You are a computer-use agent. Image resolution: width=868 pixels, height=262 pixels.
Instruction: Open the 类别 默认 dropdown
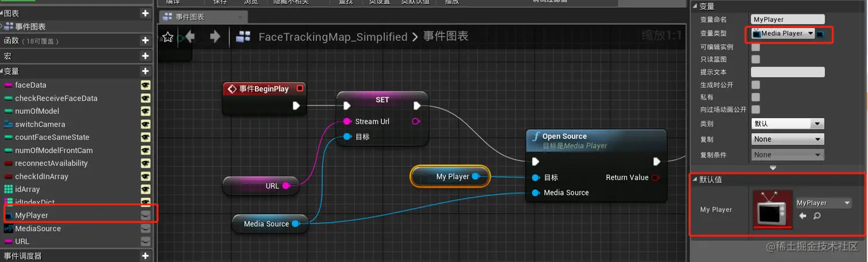click(788, 124)
